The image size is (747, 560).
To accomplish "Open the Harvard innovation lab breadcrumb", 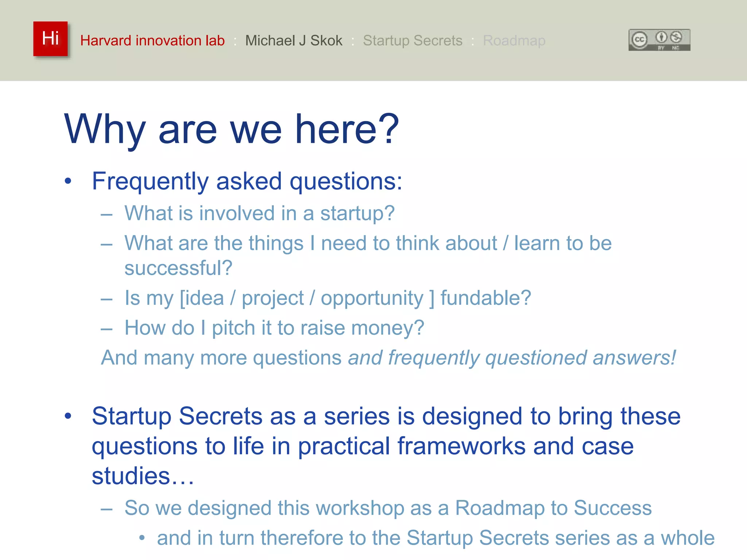I will tap(152, 40).
